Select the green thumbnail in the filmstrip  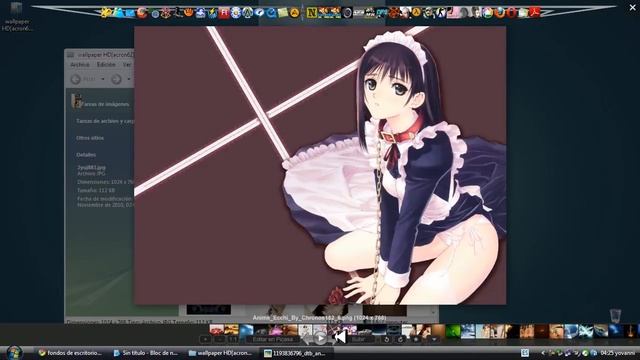(453, 331)
